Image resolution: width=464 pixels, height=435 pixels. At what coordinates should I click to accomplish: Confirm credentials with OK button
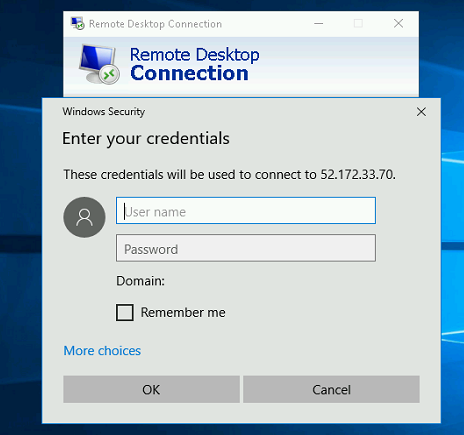coord(151,389)
